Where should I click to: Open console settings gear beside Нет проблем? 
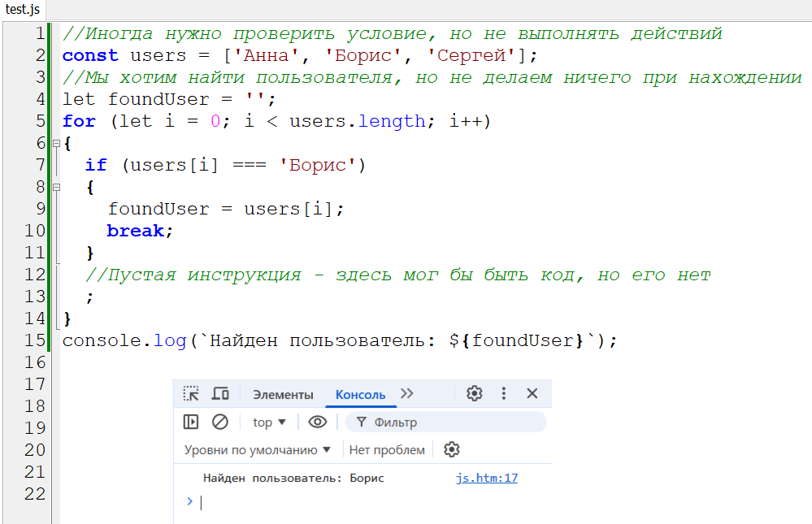pos(452,449)
